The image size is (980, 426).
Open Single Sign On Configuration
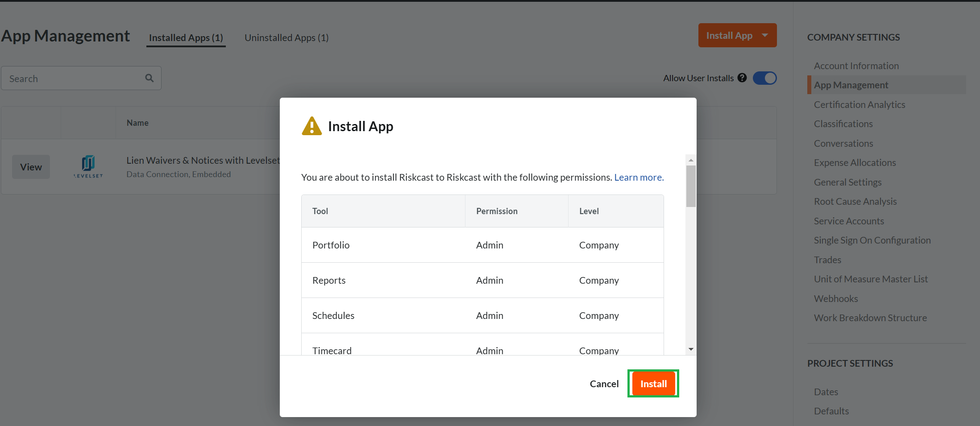872,240
